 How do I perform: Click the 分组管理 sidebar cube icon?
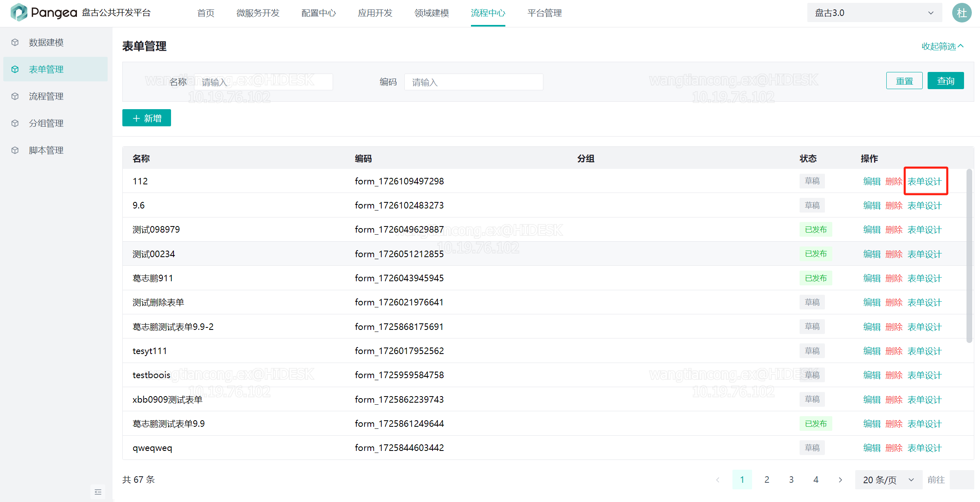[15, 123]
